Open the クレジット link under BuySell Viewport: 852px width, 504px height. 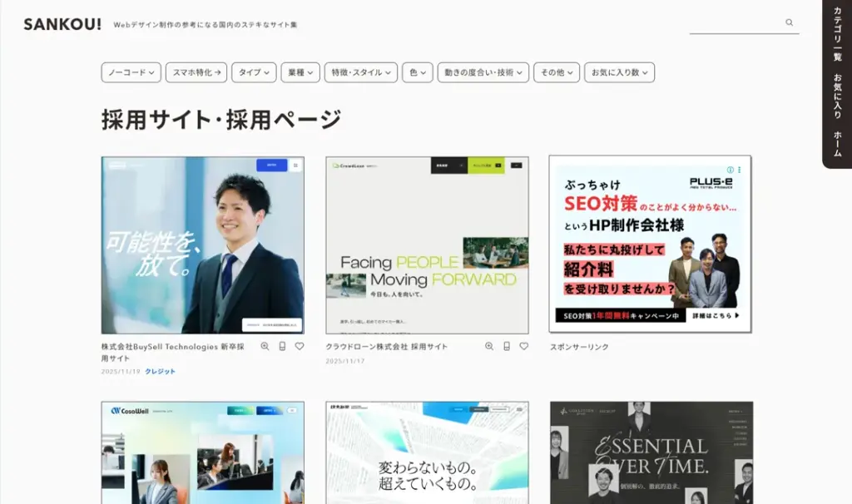pyautogui.click(x=161, y=372)
